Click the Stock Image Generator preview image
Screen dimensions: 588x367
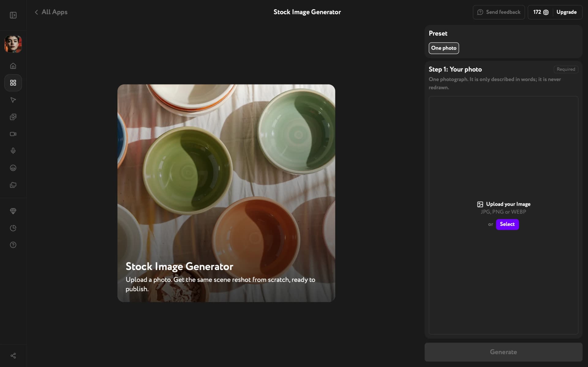pyautogui.click(x=226, y=193)
